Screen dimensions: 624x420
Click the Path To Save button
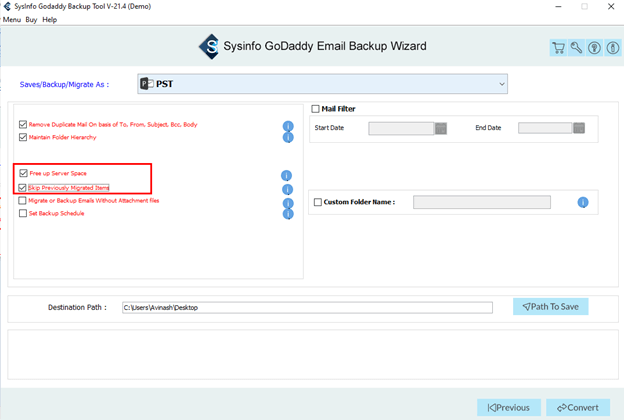[x=550, y=307]
